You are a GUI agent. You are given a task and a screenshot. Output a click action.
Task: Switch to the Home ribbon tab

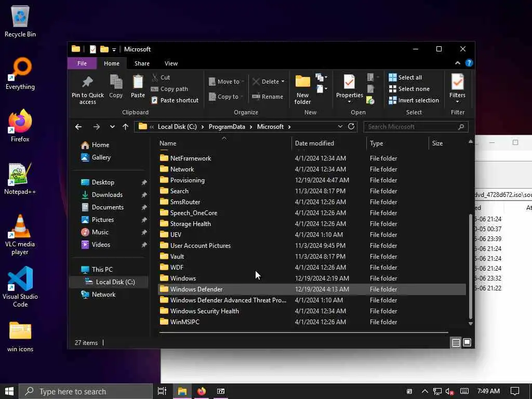click(112, 63)
